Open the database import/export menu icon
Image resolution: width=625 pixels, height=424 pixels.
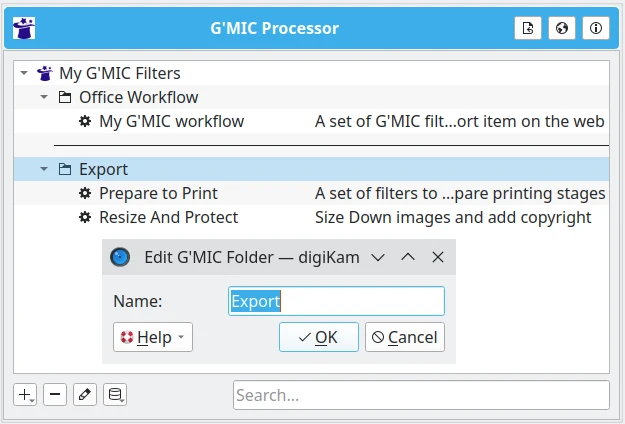click(x=115, y=395)
